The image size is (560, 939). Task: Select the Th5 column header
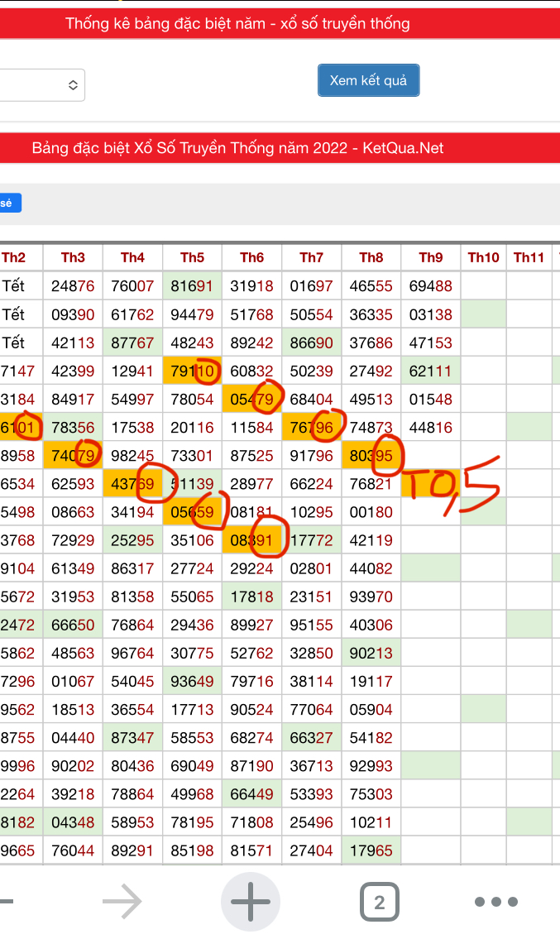tap(192, 257)
